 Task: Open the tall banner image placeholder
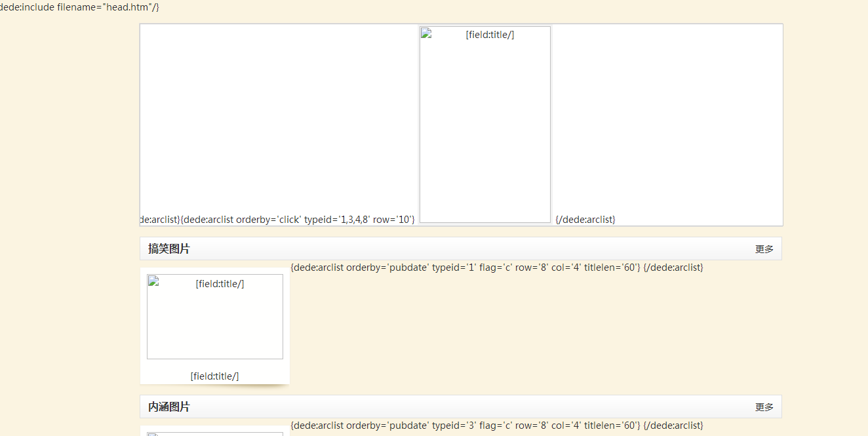point(485,131)
